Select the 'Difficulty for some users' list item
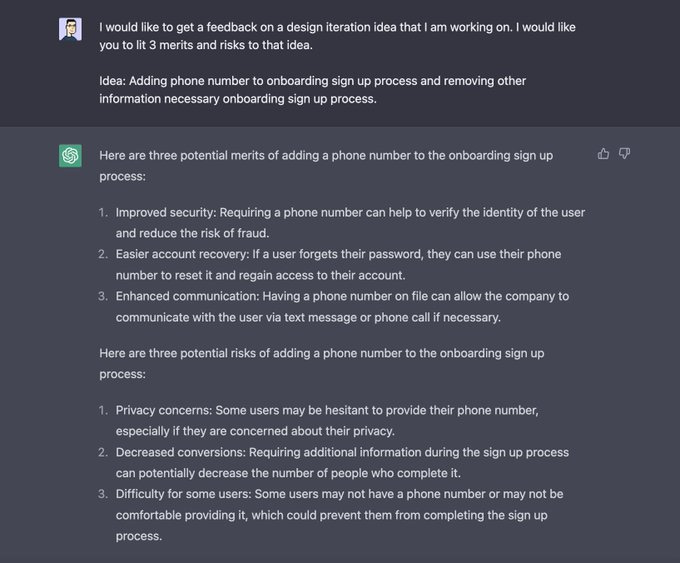 (339, 515)
